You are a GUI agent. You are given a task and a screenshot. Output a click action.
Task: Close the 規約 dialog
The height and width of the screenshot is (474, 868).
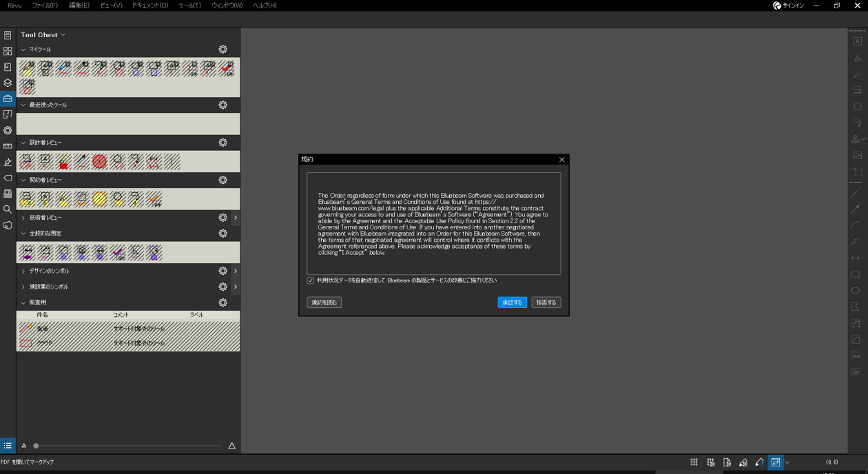pos(562,160)
